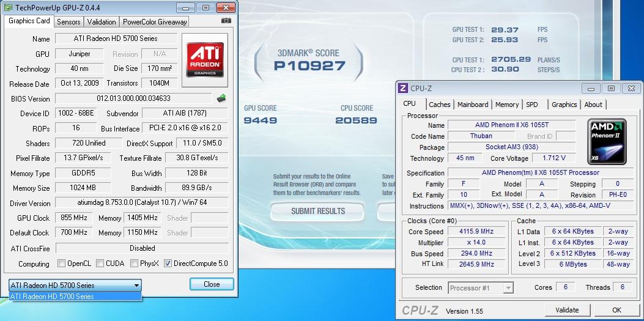Maximize the CPU-Z window
The width and height of the screenshot is (644, 321).
click(611, 88)
